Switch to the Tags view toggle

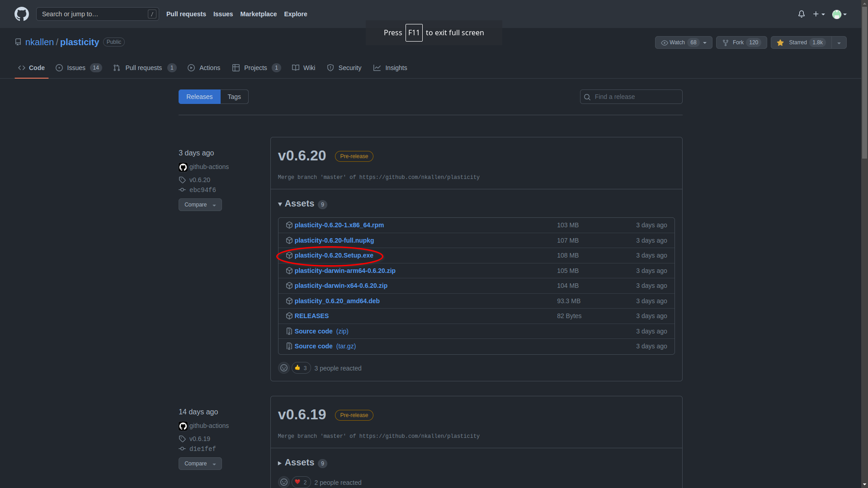[234, 97]
